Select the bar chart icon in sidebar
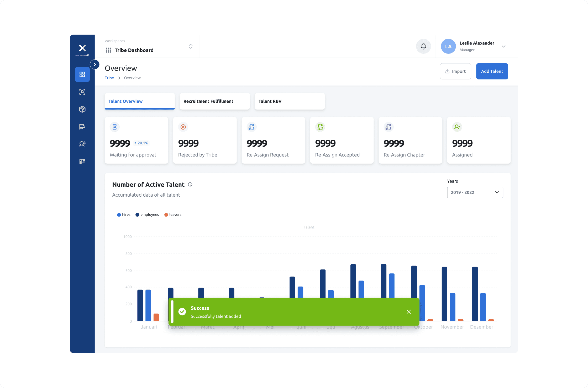 click(x=82, y=127)
